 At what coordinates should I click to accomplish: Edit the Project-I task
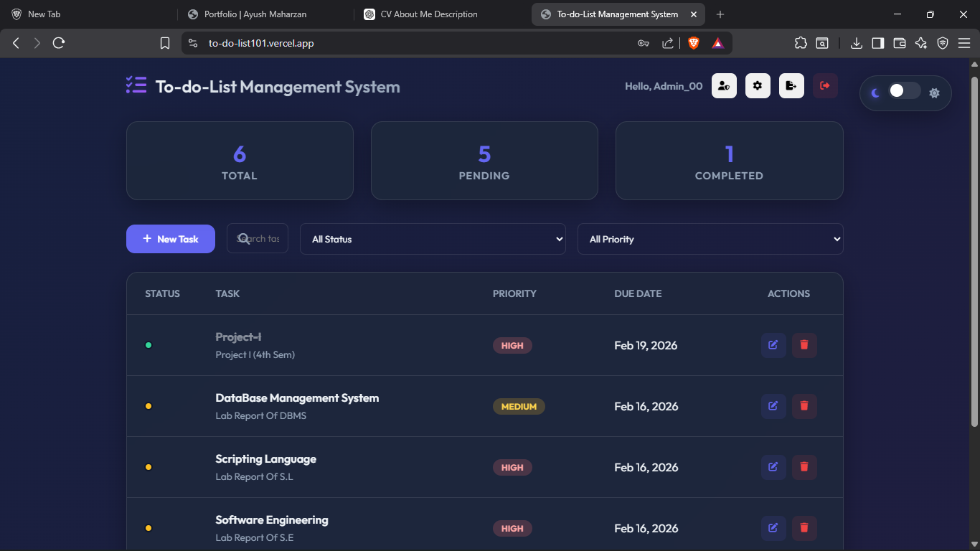click(x=773, y=345)
